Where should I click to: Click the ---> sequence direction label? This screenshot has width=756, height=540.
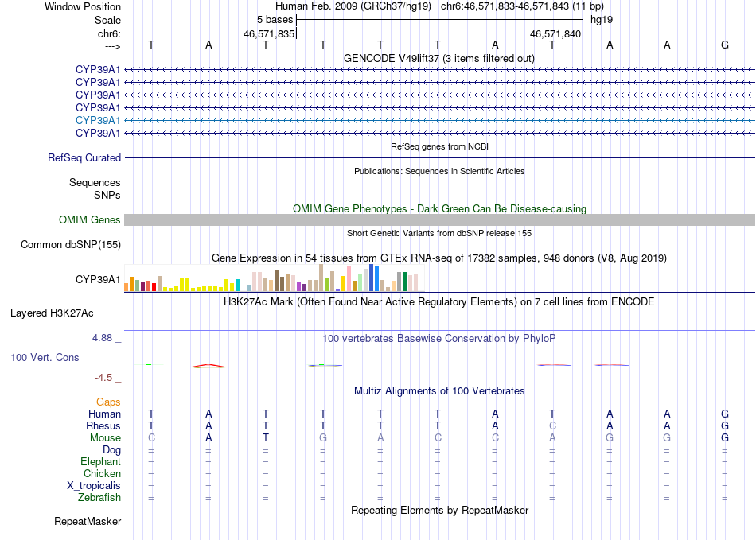[112, 46]
